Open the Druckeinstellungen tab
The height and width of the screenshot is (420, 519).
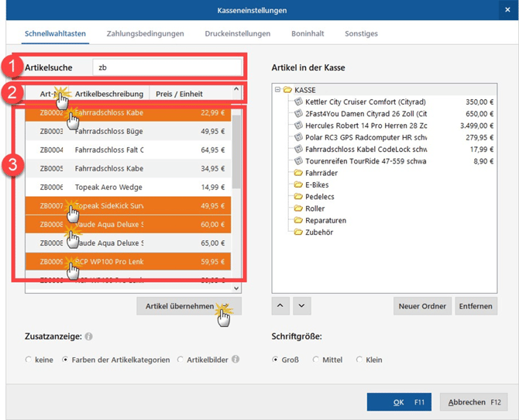point(237,33)
